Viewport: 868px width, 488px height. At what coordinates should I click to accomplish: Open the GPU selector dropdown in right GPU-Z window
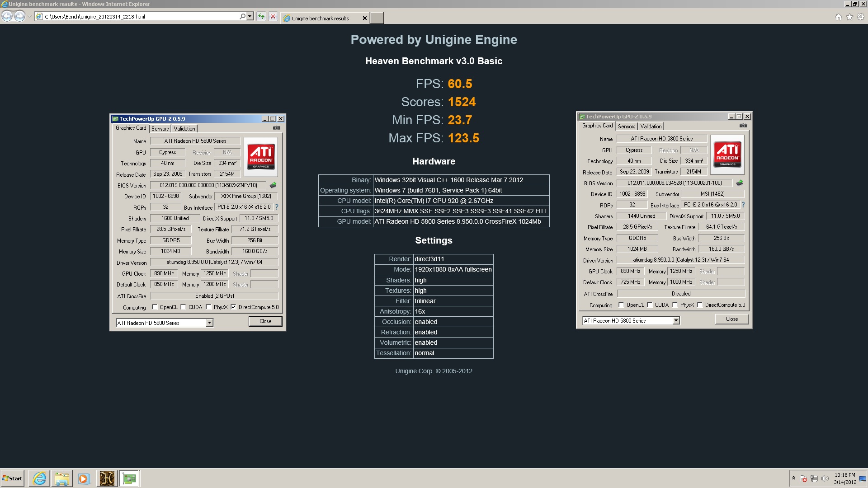[x=676, y=321]
